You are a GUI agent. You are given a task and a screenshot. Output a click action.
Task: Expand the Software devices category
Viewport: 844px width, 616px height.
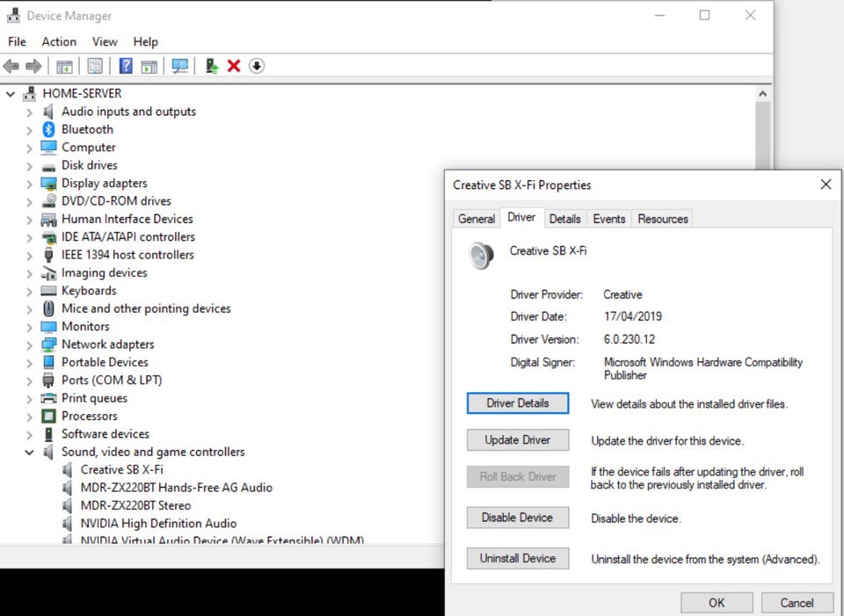click(x=29, y=435)
